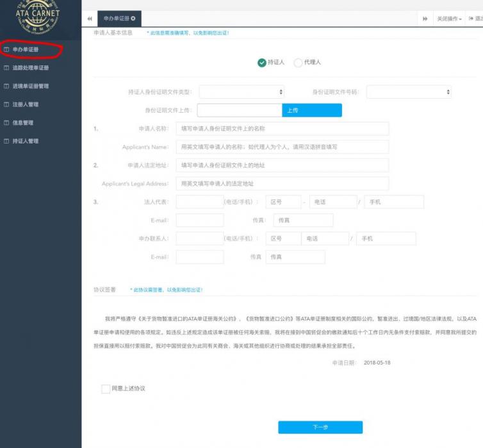Click the blue notice 此协议需签署
483x448 pixels.
(167, 290)
